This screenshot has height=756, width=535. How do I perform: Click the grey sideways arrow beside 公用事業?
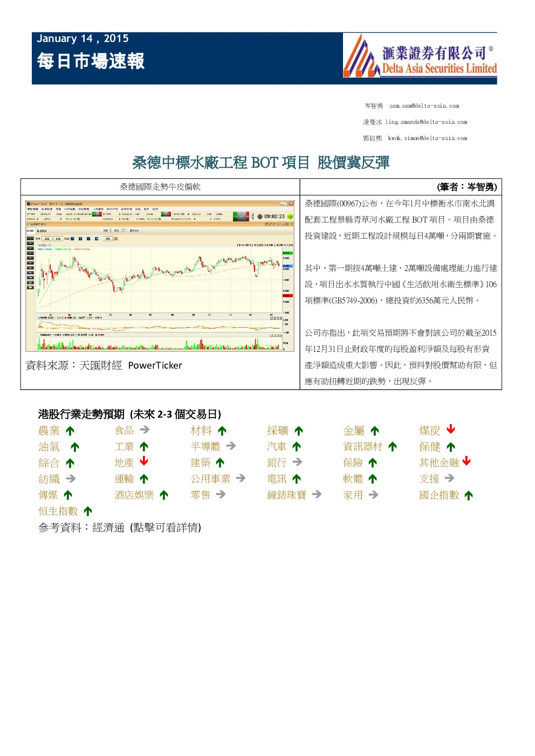pos(241,478)
